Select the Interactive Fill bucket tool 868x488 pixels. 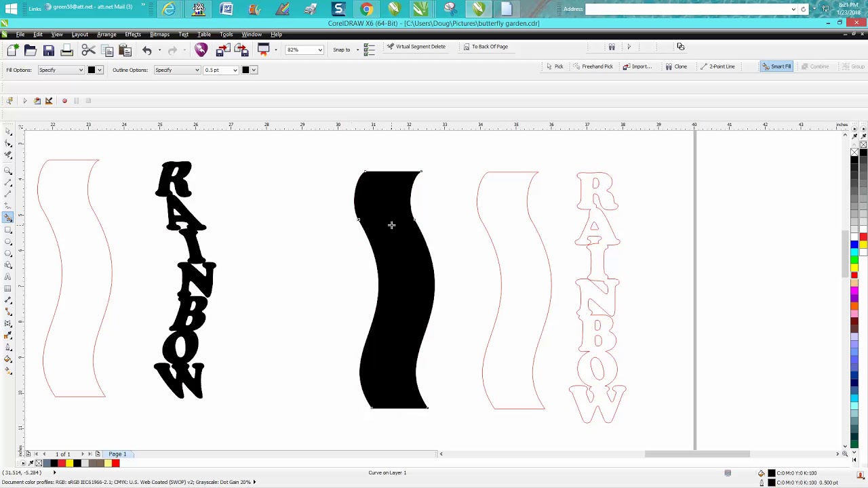tap(8, 359)
